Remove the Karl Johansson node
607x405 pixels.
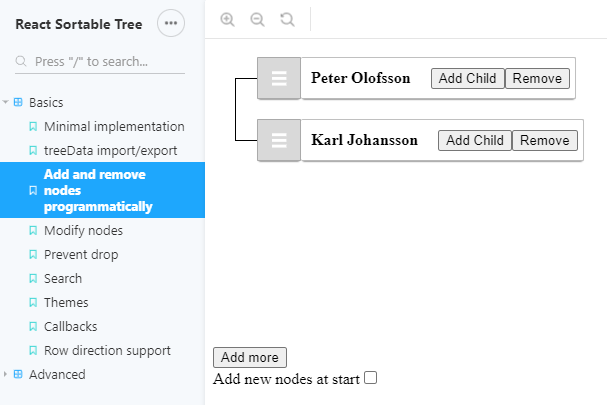545,141
